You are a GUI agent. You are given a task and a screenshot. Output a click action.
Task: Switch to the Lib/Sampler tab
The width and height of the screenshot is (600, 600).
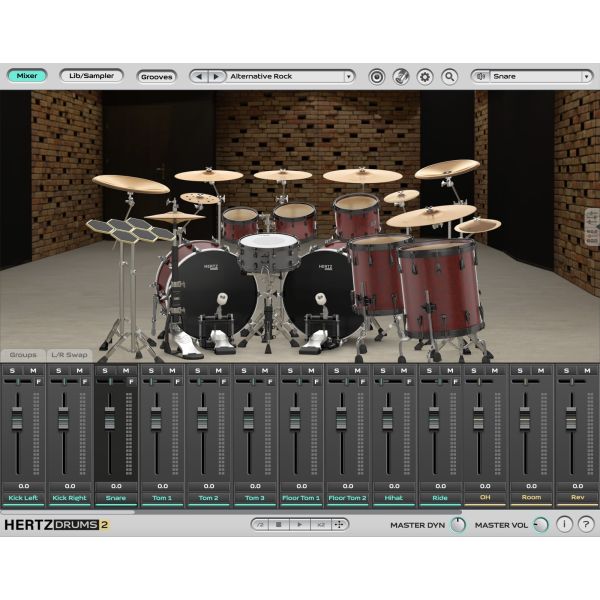(x=91, y=76)
